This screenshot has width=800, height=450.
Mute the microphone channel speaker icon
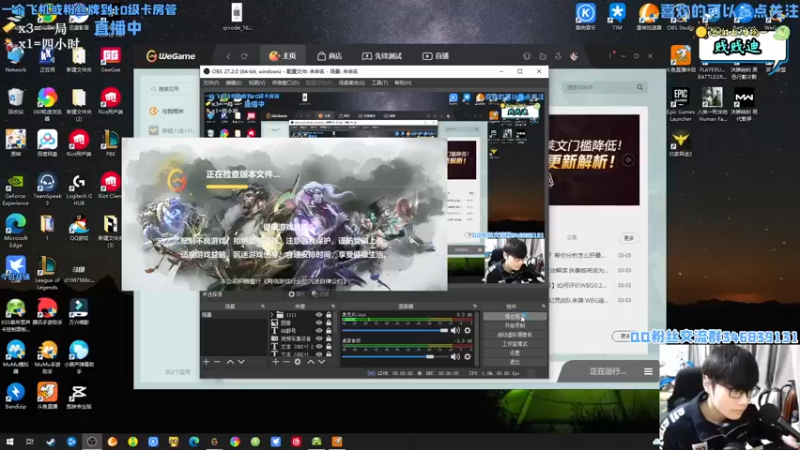click(455, 331)
